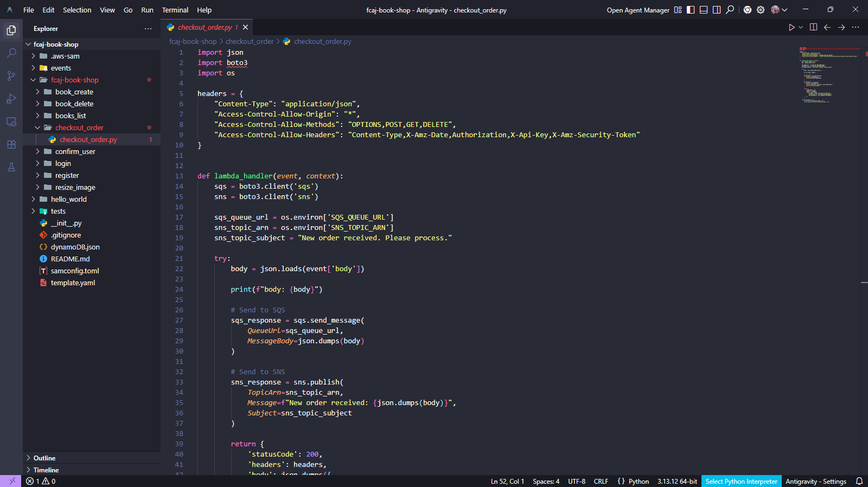Split the editor to the right
868x487 pixels.
pyautogui.click(x=814, y=27)
